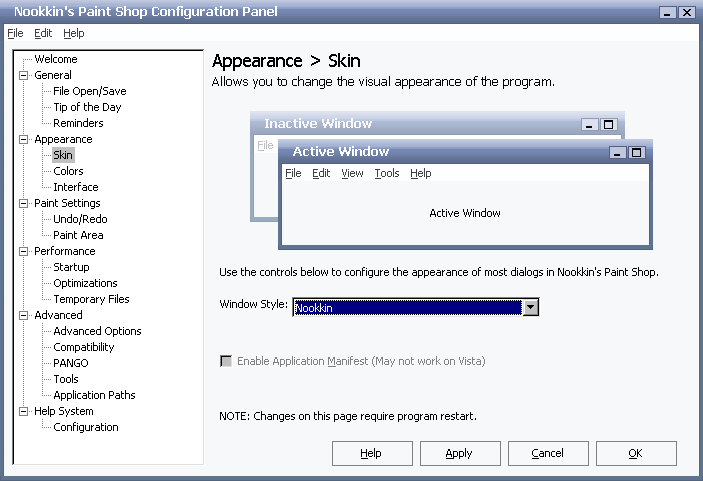Click preview Inactive Window maximize icon

(x=608, y=125)
